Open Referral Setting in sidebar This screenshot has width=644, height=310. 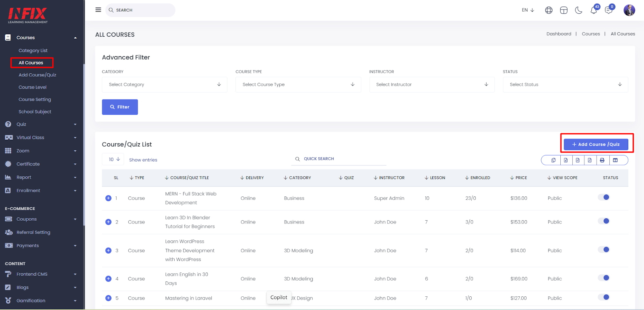[33, 233]
